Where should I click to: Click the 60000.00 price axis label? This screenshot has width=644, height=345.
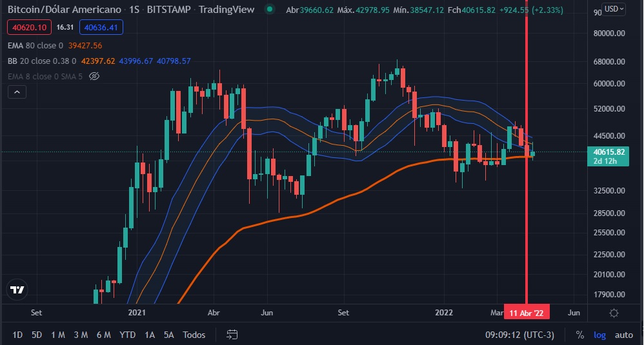coord(609,83)
